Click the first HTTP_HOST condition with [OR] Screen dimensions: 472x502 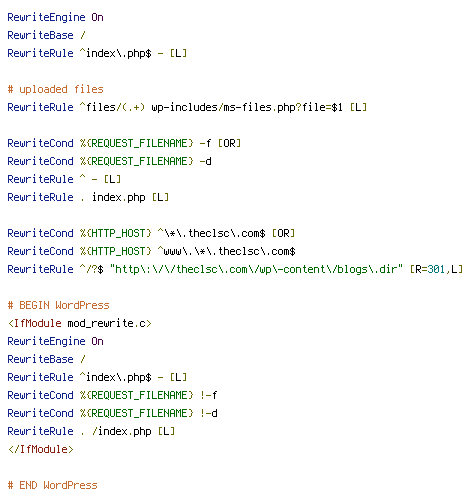pos(151,233)
